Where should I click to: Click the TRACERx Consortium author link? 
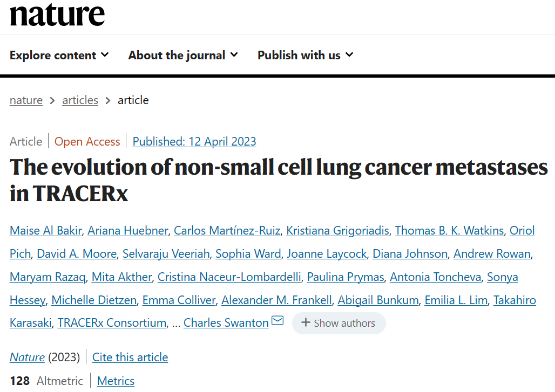112,323
